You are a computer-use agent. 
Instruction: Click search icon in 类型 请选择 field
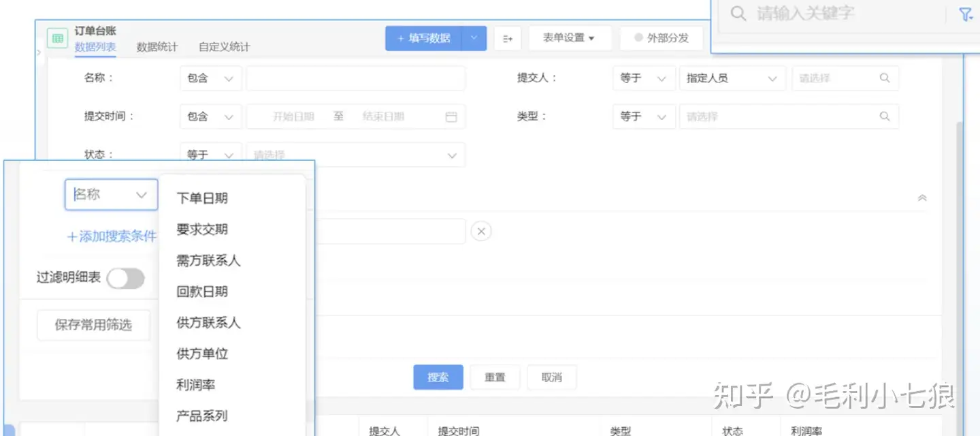click(x=885, y=116)
